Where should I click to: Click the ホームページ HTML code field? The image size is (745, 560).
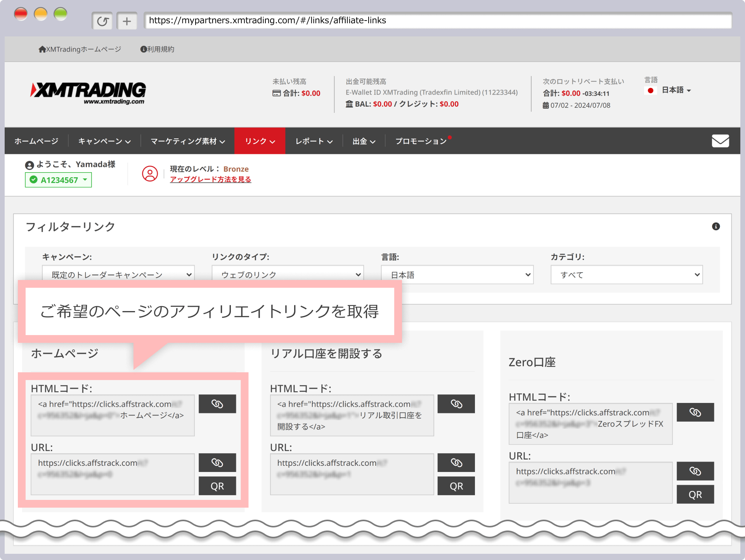(113, 415)
